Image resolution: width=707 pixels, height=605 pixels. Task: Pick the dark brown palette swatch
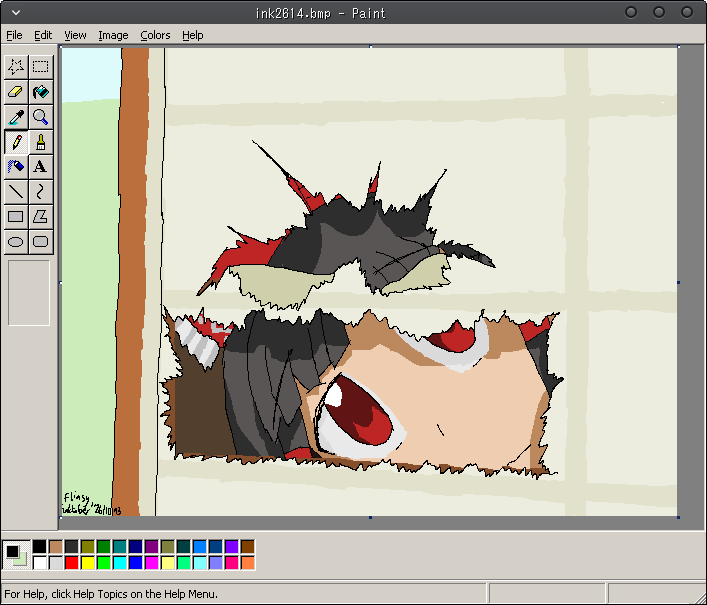(248, 547)
